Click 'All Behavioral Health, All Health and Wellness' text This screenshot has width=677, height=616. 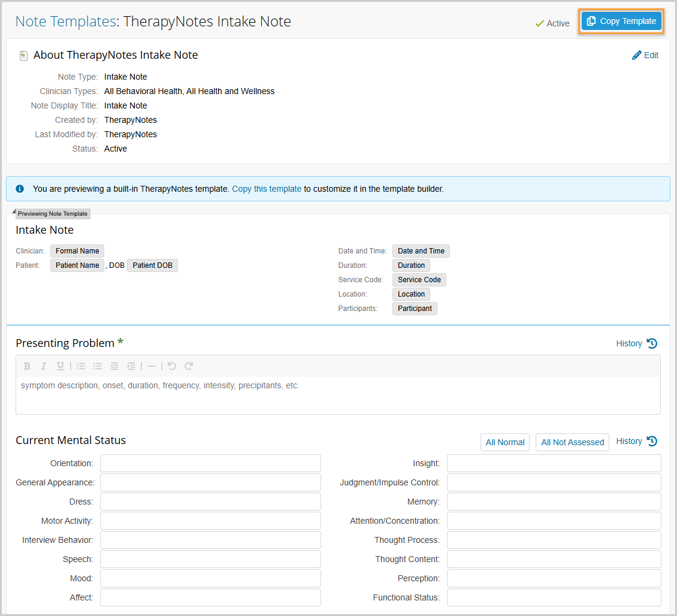(x=189, y=91)
